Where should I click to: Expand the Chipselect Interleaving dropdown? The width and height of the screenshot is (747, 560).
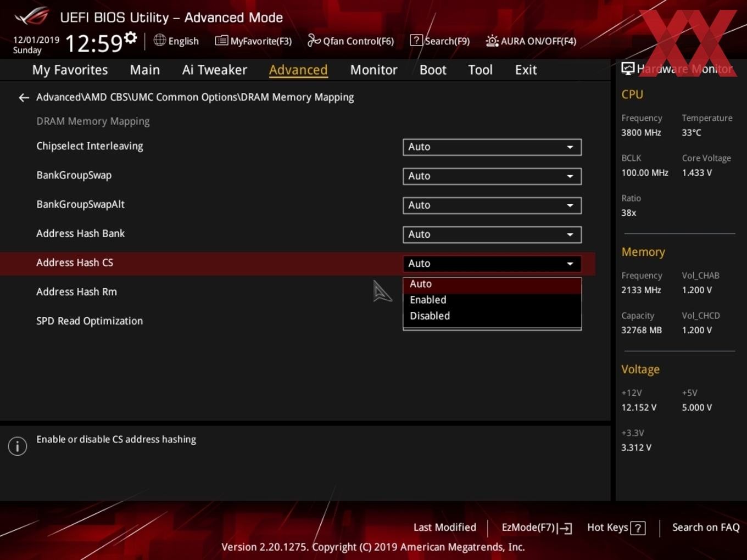tap(492, 147)
